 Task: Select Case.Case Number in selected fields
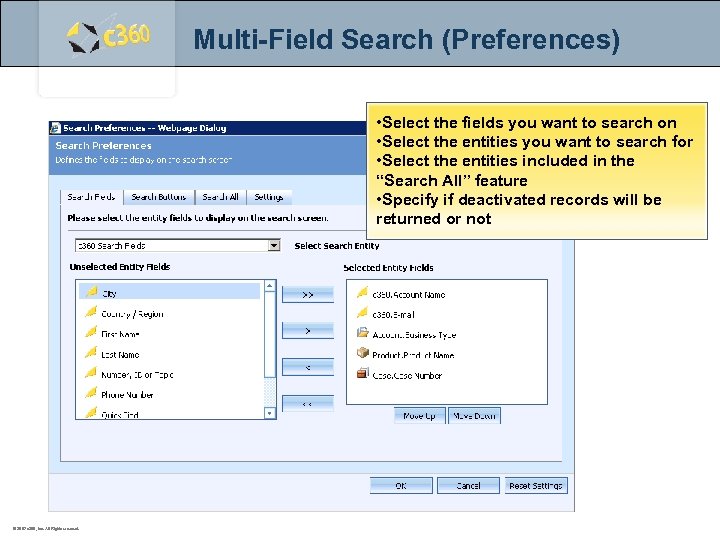(x=407, y=376)
